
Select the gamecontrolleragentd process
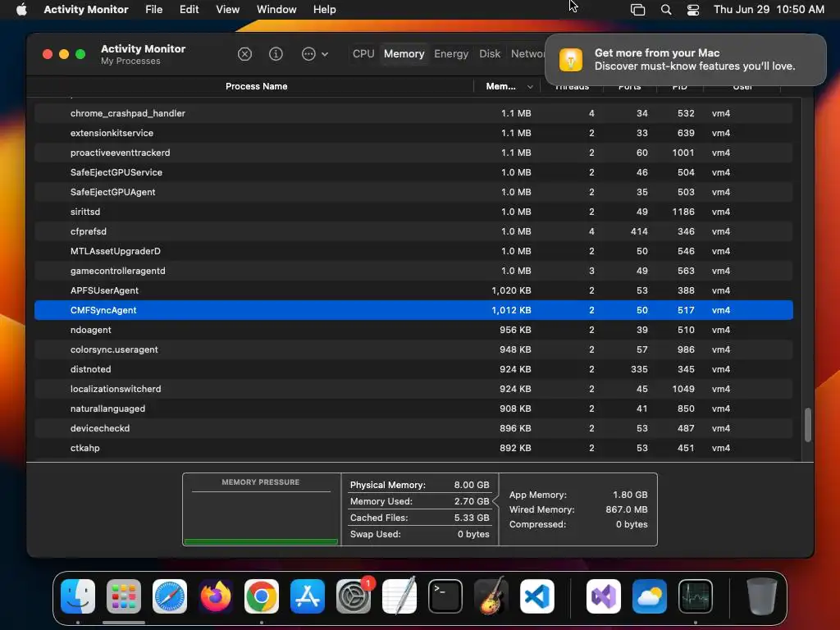[413, 271]
